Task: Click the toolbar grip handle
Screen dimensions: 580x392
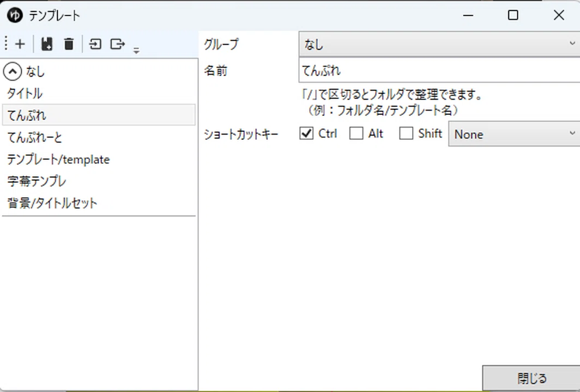Action: 6,44
